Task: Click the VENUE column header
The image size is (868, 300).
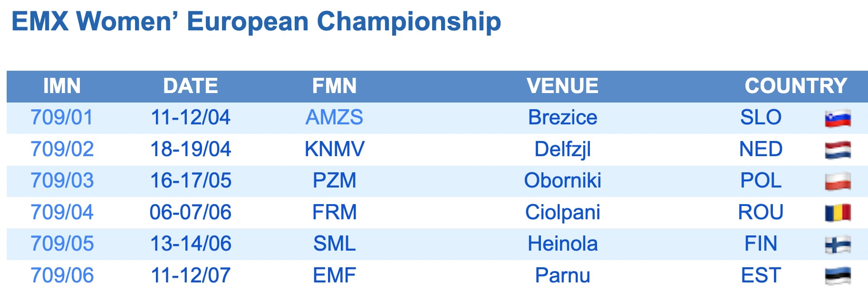Action: click(562, 86)
